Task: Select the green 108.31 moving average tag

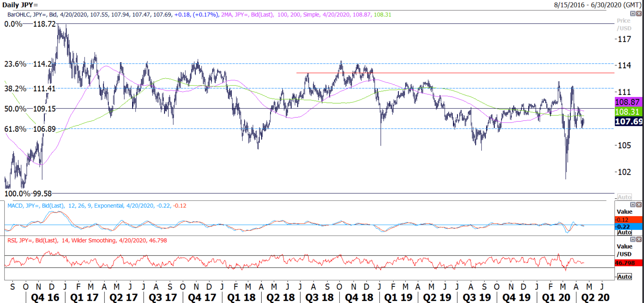Action: (628, 112)
